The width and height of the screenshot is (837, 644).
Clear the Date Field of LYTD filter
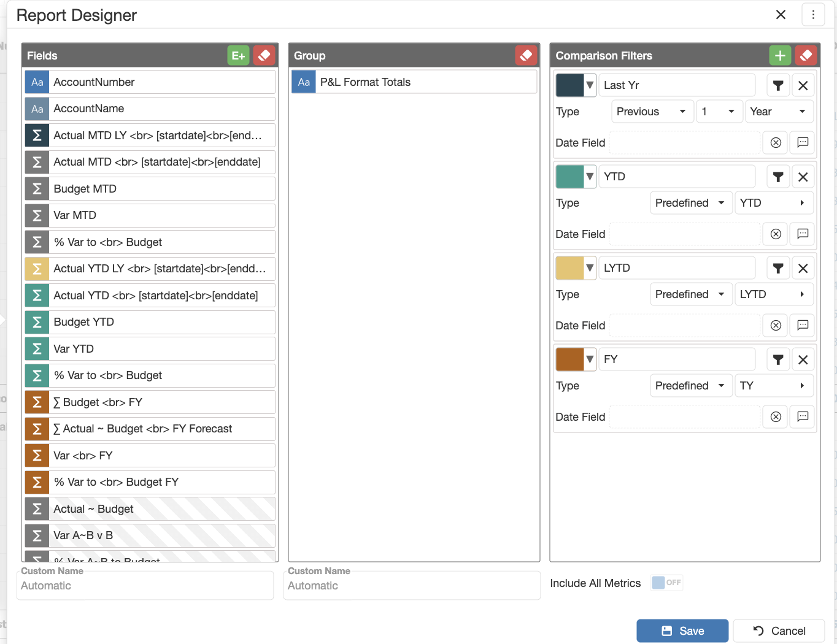776,325
